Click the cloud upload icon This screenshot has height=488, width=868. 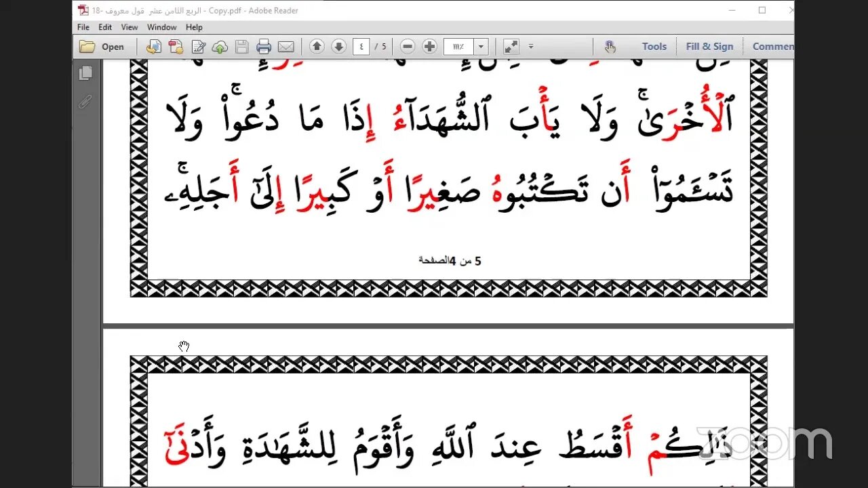click(x=220, y=47)
